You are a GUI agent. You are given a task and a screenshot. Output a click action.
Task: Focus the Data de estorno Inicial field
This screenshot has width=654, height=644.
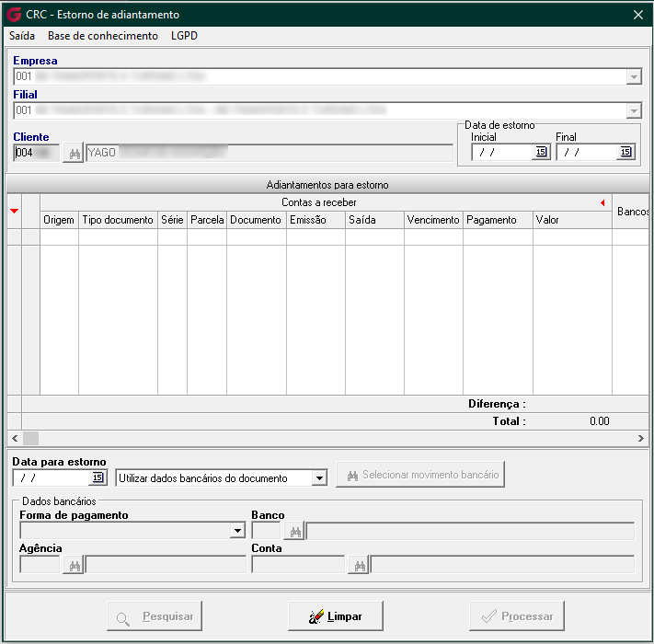click(x=503, y=152)
